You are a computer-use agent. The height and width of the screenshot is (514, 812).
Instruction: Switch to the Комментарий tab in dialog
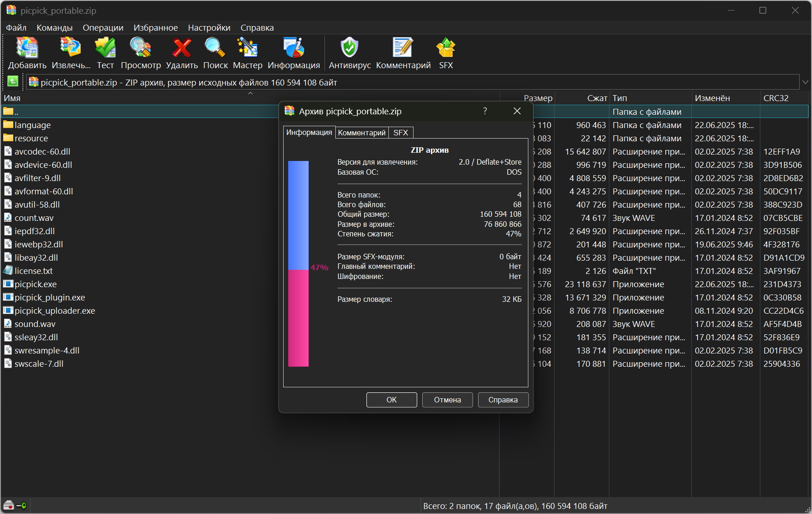[x=362, y=133]
